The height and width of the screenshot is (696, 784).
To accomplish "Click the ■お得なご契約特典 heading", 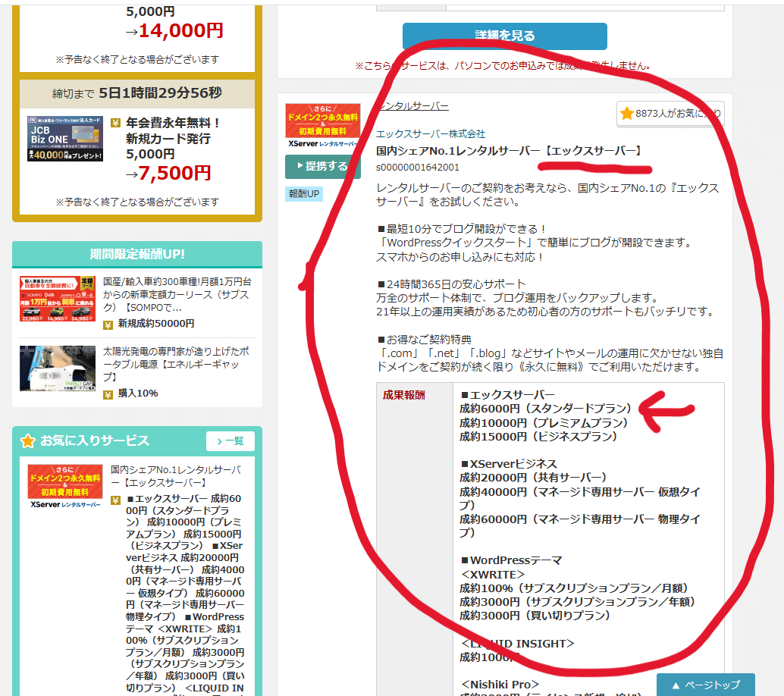I will pos(424,340).
